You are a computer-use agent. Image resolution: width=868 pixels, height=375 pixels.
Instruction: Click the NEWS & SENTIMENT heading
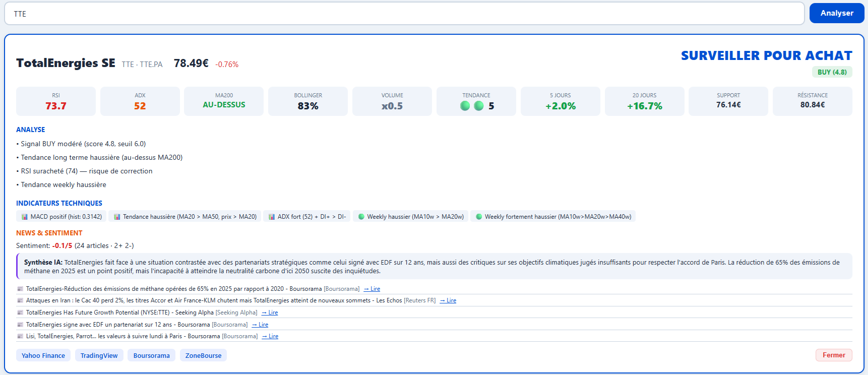click(x=49, y=233)
